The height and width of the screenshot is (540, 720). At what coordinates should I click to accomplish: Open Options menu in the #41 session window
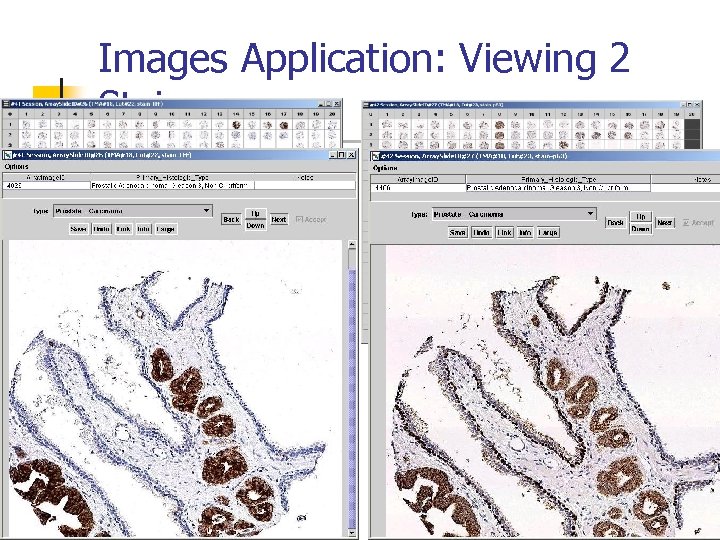(17, 167)
